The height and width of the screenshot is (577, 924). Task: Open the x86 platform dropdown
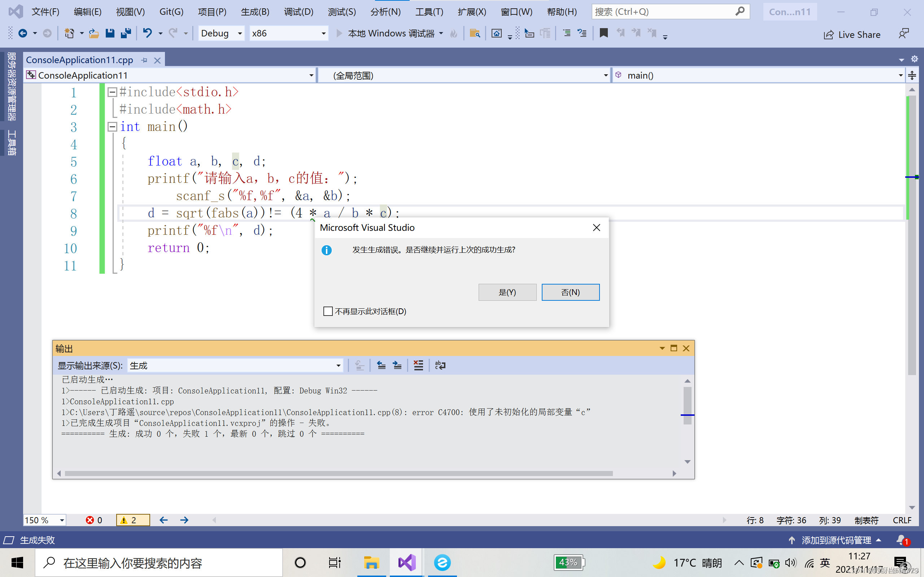point(289,34)
